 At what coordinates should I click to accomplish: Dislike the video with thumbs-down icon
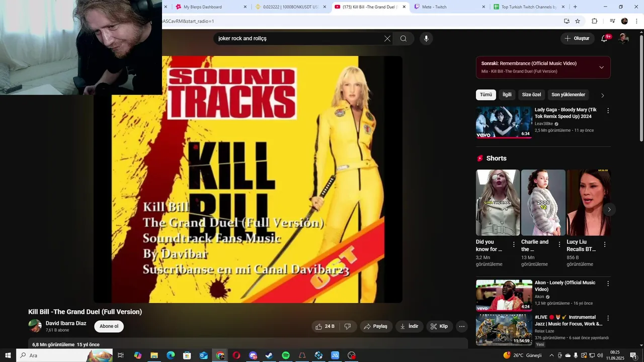click(x=347, y=326)
